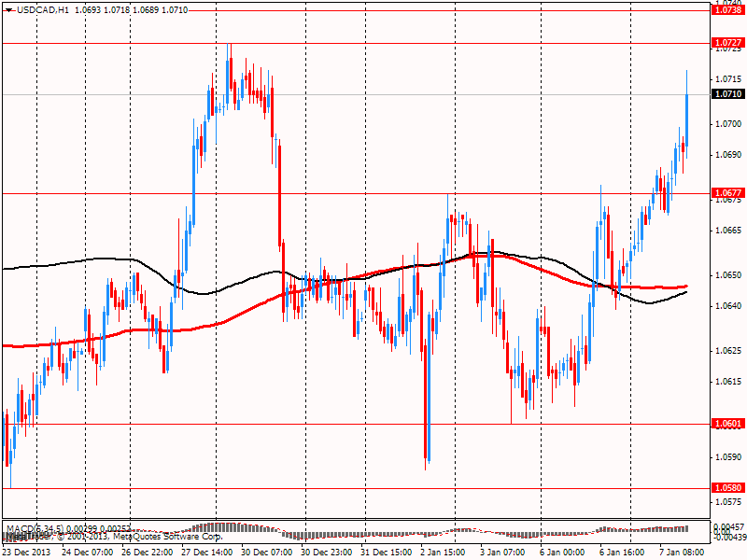747x560 pixels.
Task: Click the arrow icon beside USDCAD,H1
Action: coord(8,8)
